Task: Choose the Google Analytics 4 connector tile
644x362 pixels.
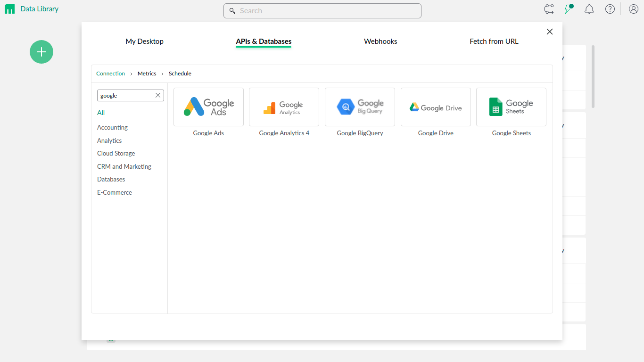Action: click(x=284, y=107)
